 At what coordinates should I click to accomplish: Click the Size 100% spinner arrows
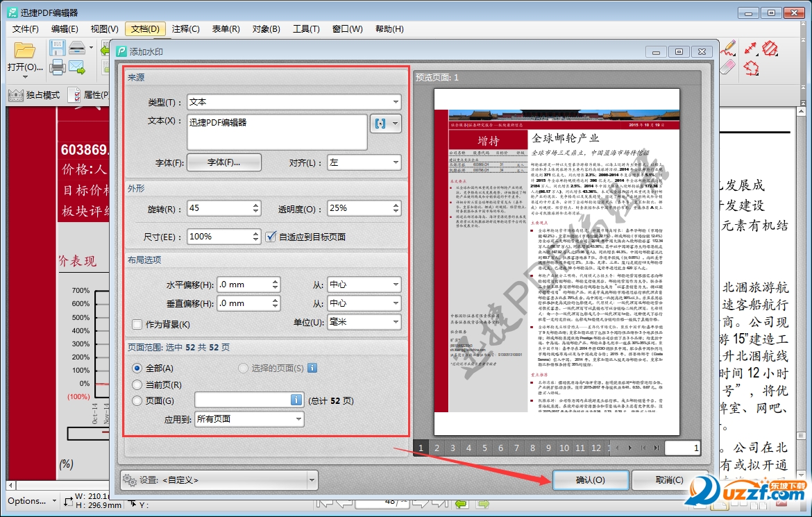256,237
